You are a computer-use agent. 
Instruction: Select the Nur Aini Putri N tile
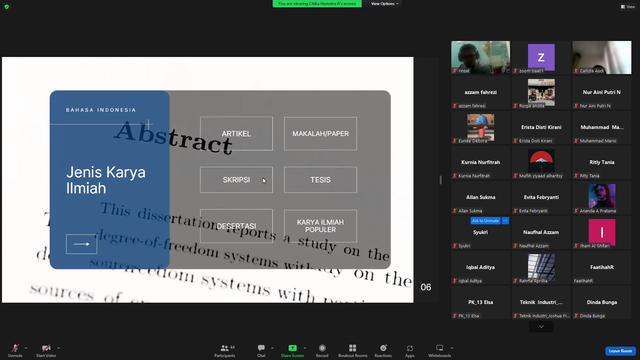click(x=602, y=93)
